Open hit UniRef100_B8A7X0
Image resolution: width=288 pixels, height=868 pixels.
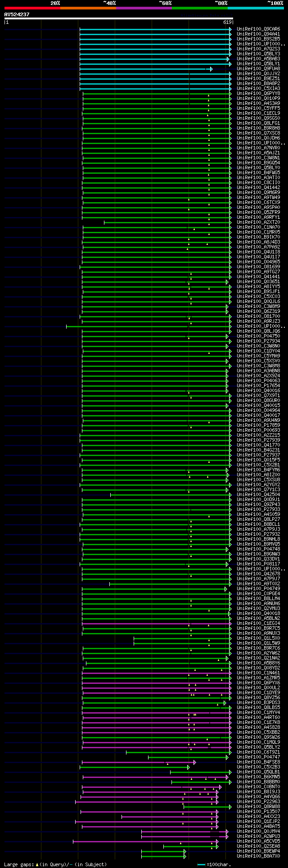tap(258, 856)
